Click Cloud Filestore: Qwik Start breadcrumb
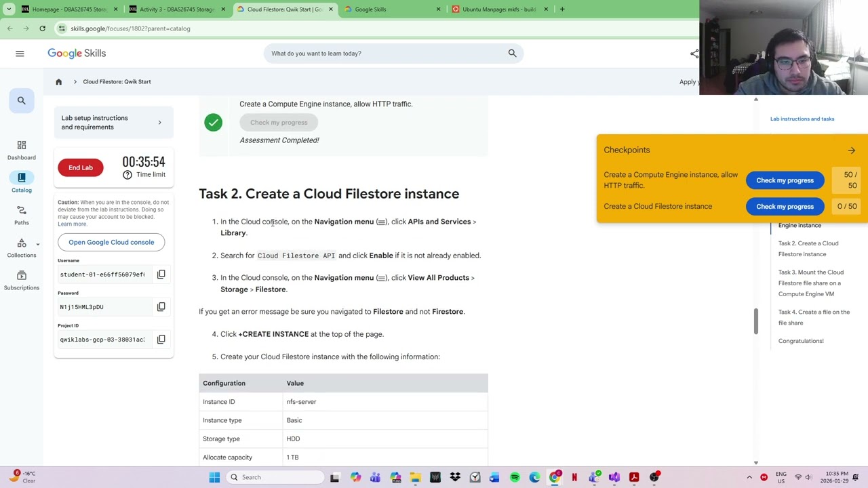 (x=117, y=82)
